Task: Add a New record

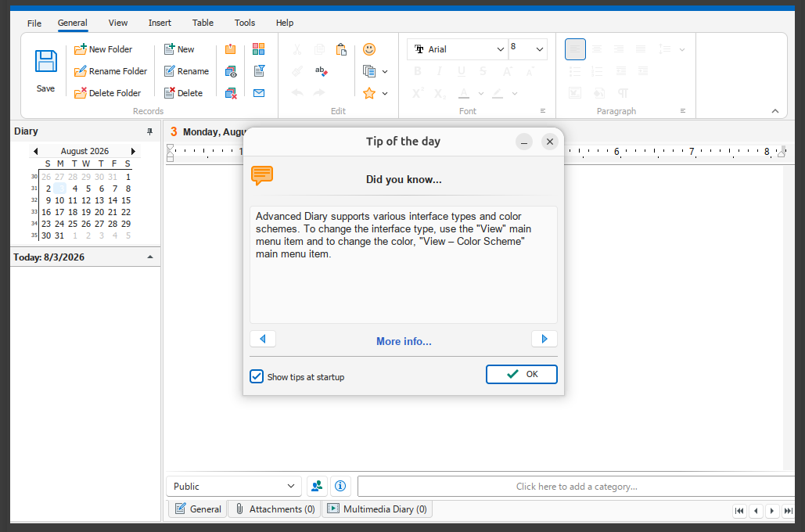Action: click(179, 49)
